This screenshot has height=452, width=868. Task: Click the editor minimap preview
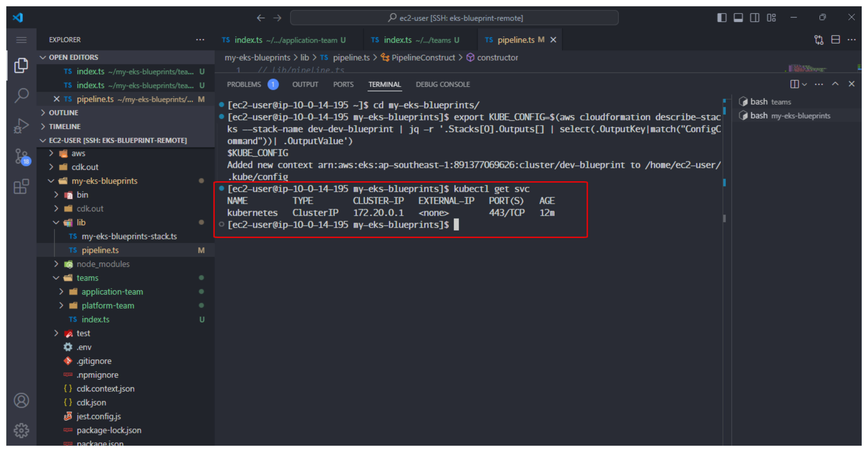coord(807,69)
